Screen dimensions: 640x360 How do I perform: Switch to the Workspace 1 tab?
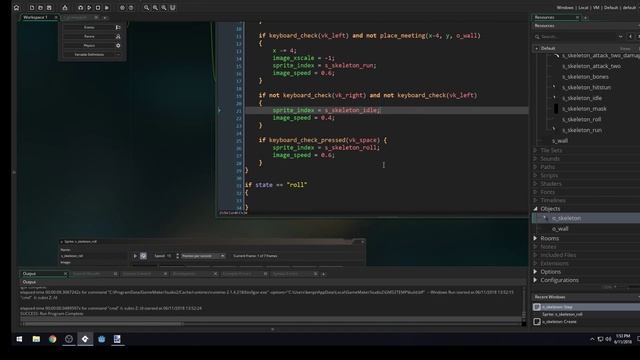point(36,17)
